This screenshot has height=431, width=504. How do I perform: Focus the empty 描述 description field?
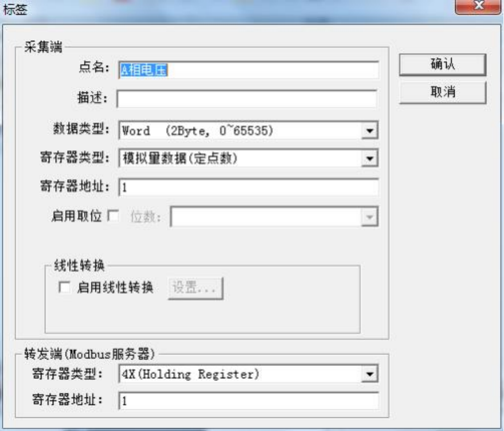tap(247, 99)
